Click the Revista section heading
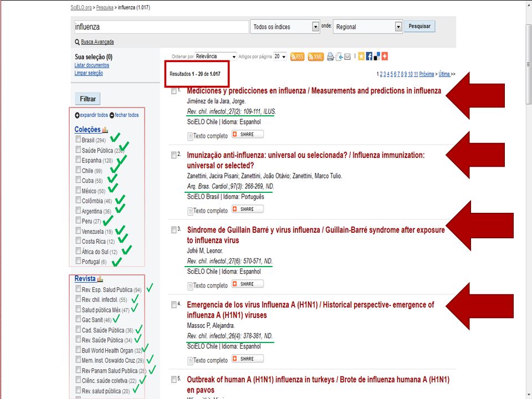The width and height of the screenshot is (532, 399). [85, 279]
